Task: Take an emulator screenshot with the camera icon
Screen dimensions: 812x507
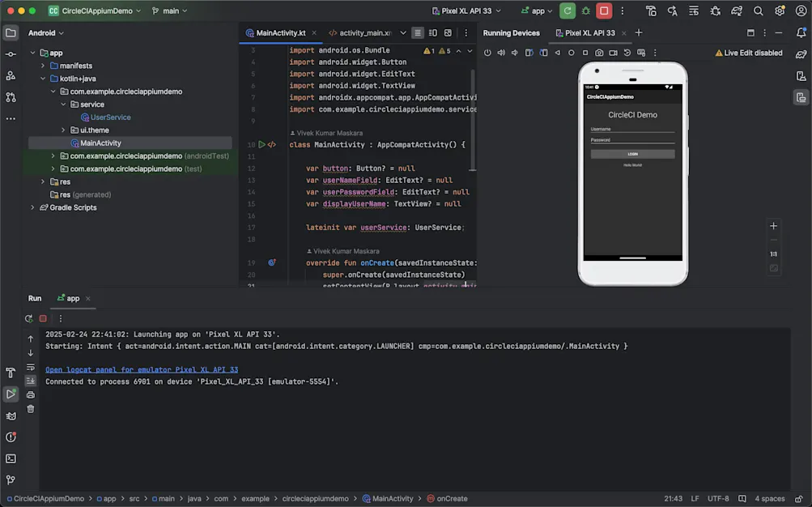Action: coord(599,52)
